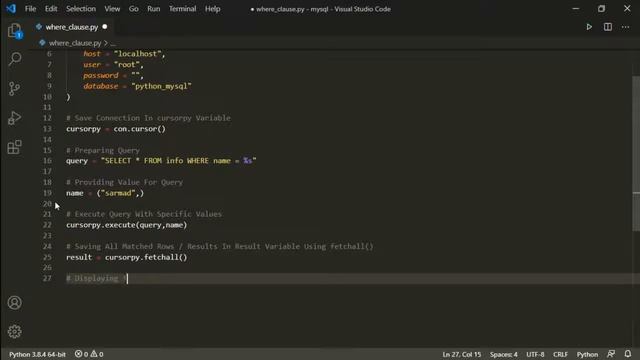640x360 pixels.
Task: Expand the breadcrumb ellipsis symbol
Action: (x=113, y=43)
